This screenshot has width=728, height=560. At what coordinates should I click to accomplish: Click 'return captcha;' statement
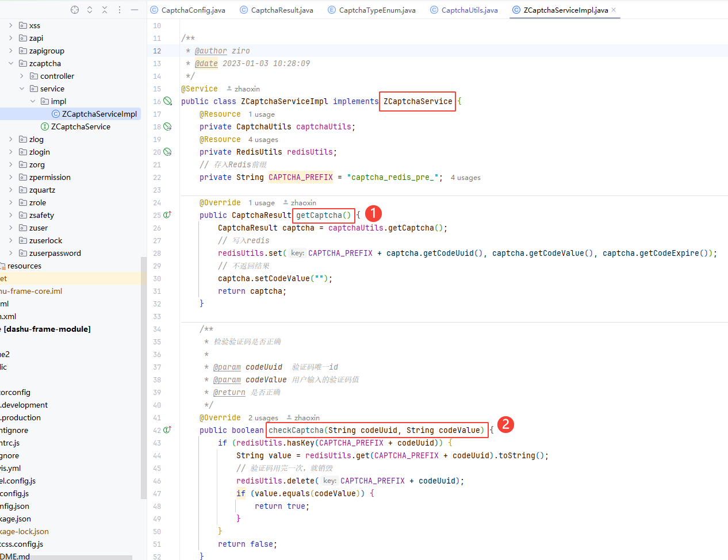(252, 291)
